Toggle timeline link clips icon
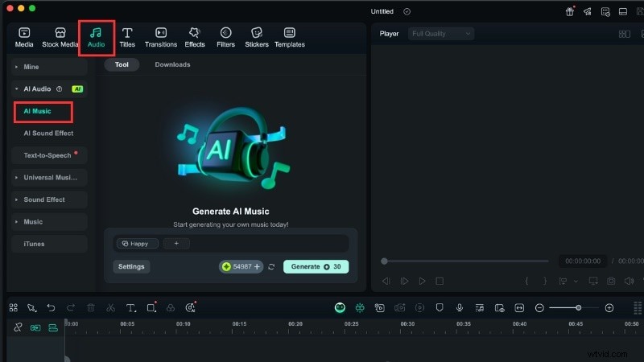644x362 pixels. [x=35, y=328]
